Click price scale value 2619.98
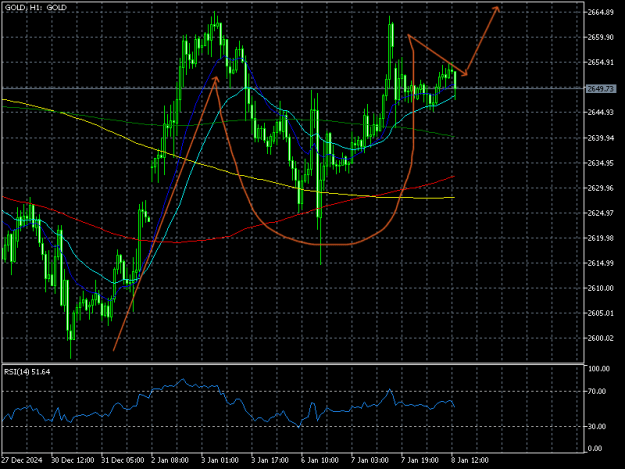This screenshot has width=625, height=469. click(x=601, y=238)
